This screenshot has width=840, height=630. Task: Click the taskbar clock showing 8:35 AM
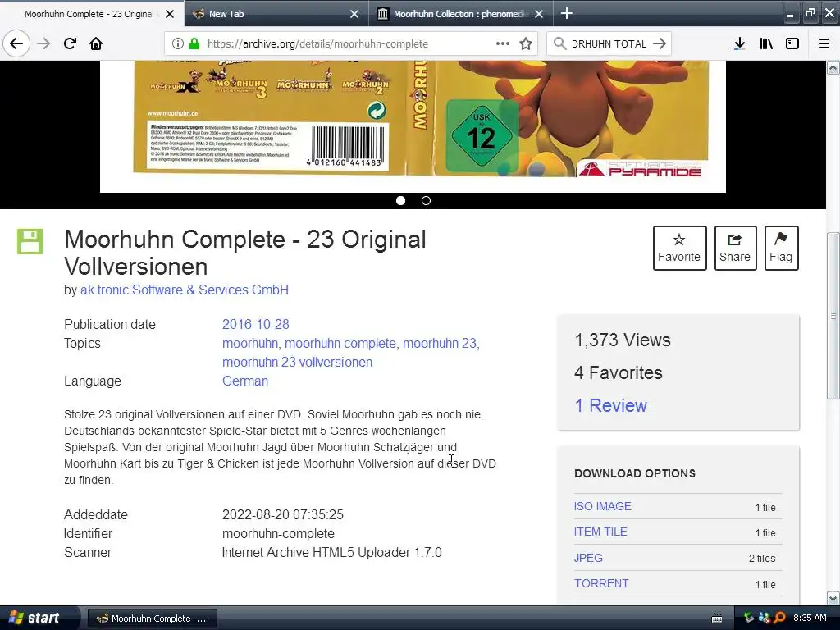[x=810, y=618]
